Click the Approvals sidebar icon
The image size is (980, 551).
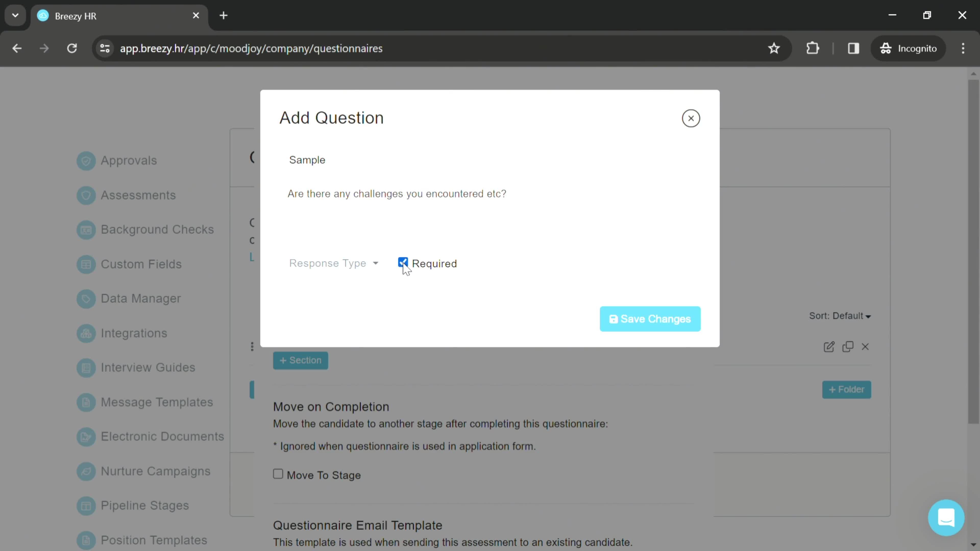pos(85,160)
